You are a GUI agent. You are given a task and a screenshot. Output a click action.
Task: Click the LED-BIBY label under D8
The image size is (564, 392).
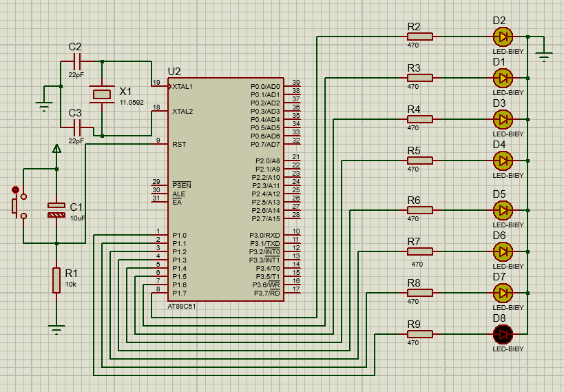(508, 349)
